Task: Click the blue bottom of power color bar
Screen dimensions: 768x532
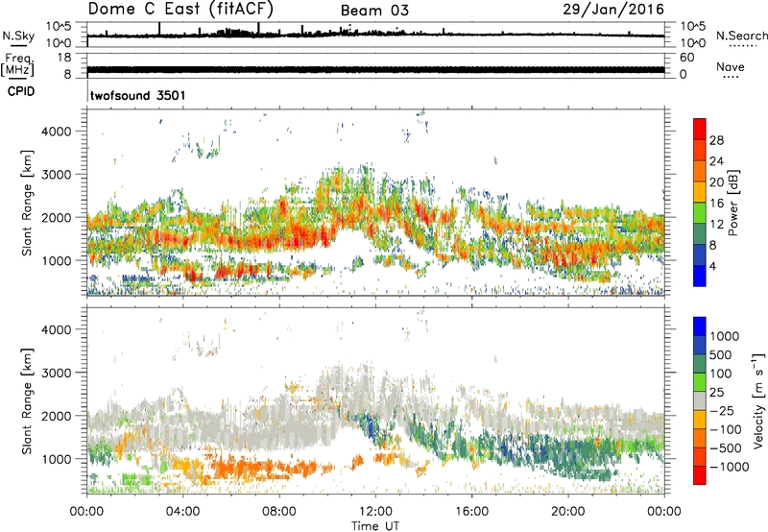Action: pyautogui.click(x=700, y=278)
